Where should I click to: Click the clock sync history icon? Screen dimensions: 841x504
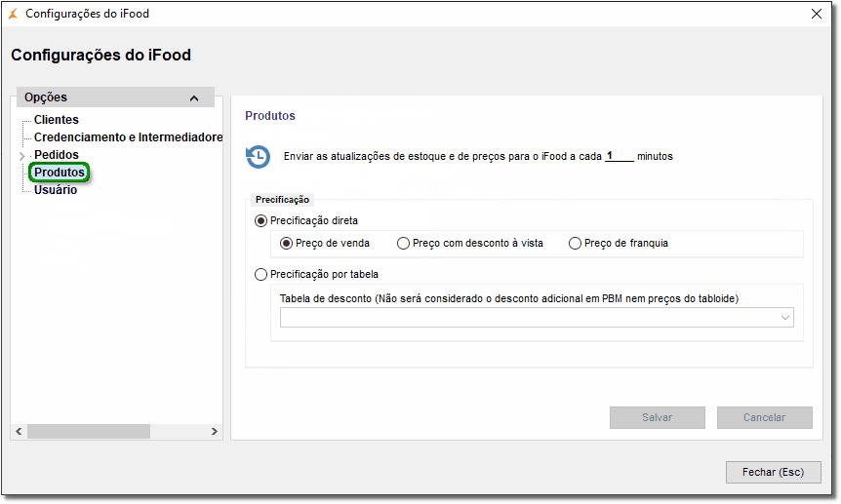[258, 156]
